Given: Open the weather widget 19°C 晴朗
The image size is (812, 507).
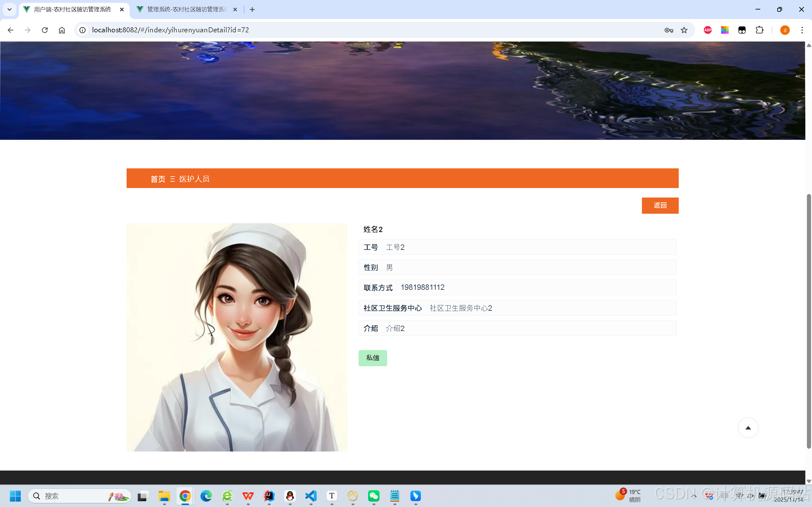Looking at the screenshot, I should click(628, 496).
